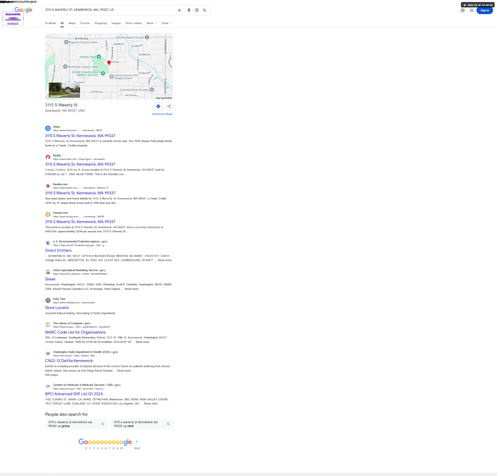This screenshot has height=476, width=500.
Task: Expand the Tools dropdown
Action: coord(166,23)
